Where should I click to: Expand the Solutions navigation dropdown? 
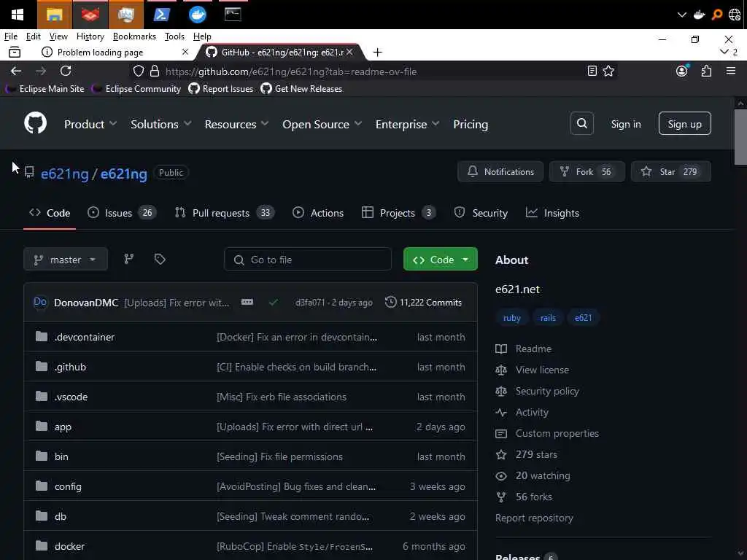tap(160, 124)
